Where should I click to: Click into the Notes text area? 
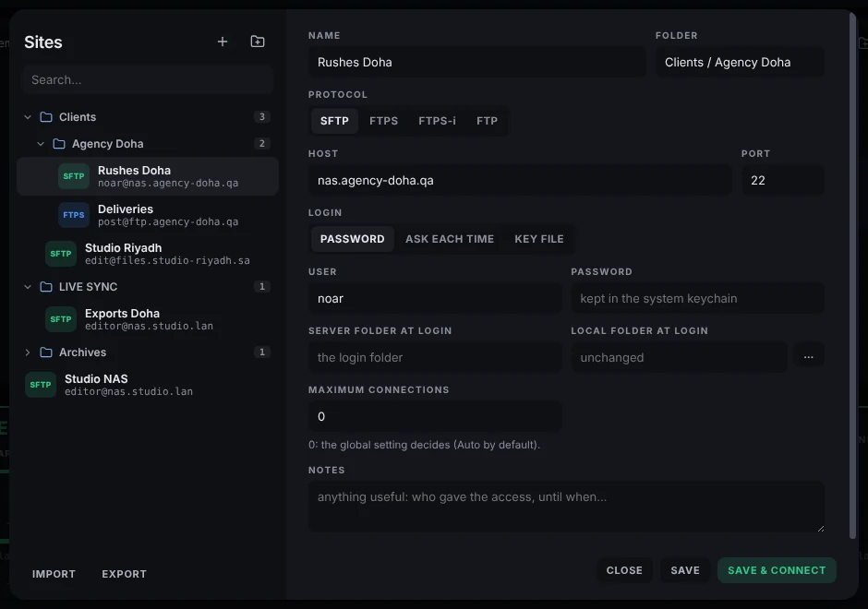click(x=566, y=507)
